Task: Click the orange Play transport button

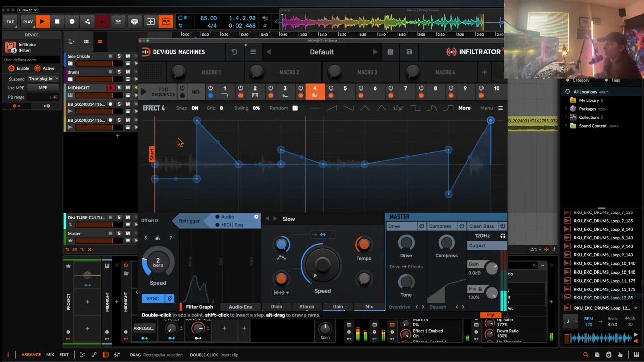Action: pyautogui.click(x=42, y=22)
